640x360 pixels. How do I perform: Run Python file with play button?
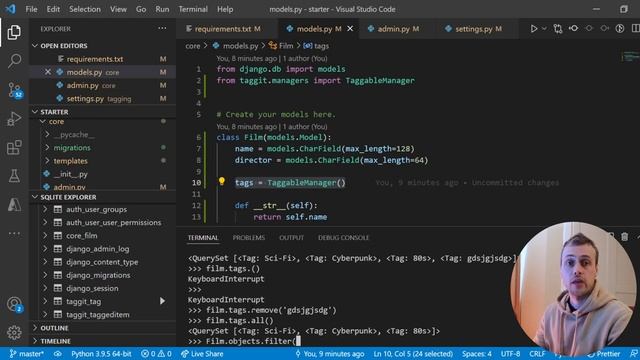pyautogui.click(x=533, y=29)
